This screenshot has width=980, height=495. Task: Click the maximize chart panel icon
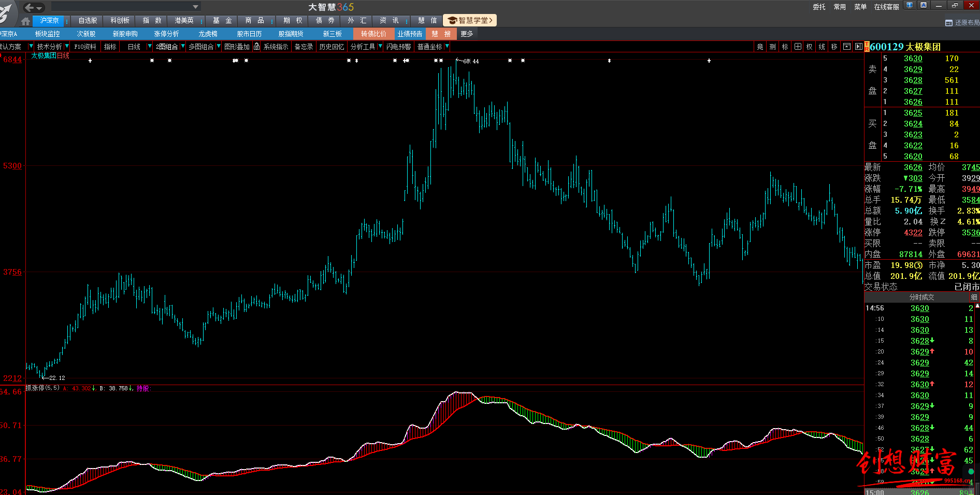[x=847, y=47]
